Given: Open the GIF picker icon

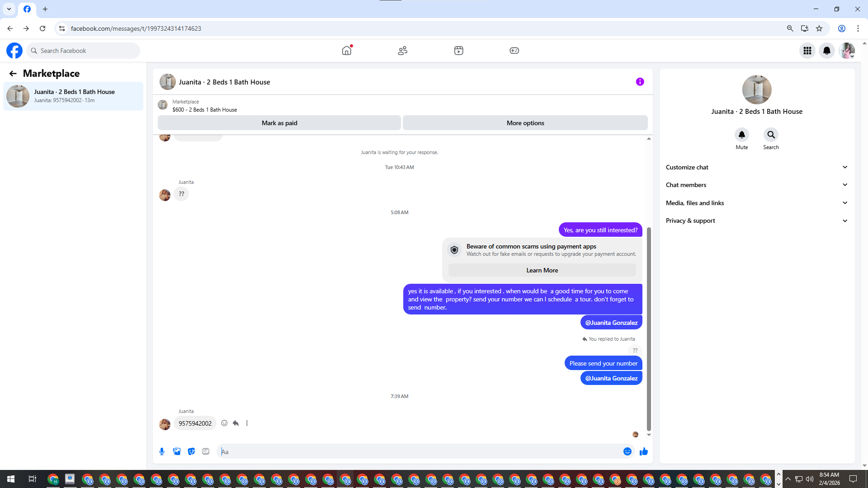Looking at the screenshot, I should 206,451.
